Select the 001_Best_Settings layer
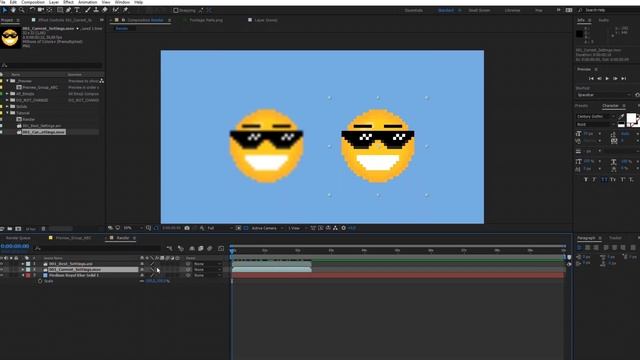This screenshot has height=360, width=640. pyautogui.click(x=70, y=264)
